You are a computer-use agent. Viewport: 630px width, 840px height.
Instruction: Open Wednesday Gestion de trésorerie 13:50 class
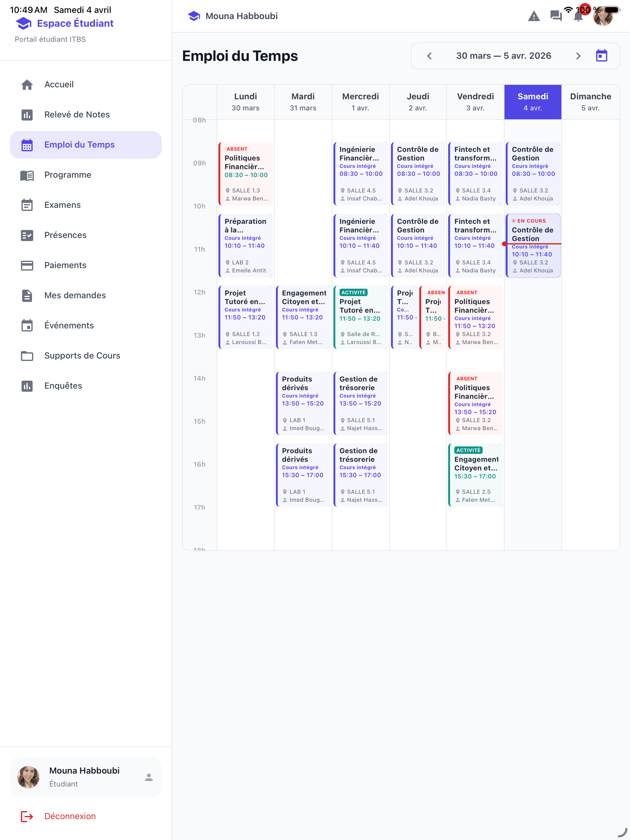click(360, 403)
